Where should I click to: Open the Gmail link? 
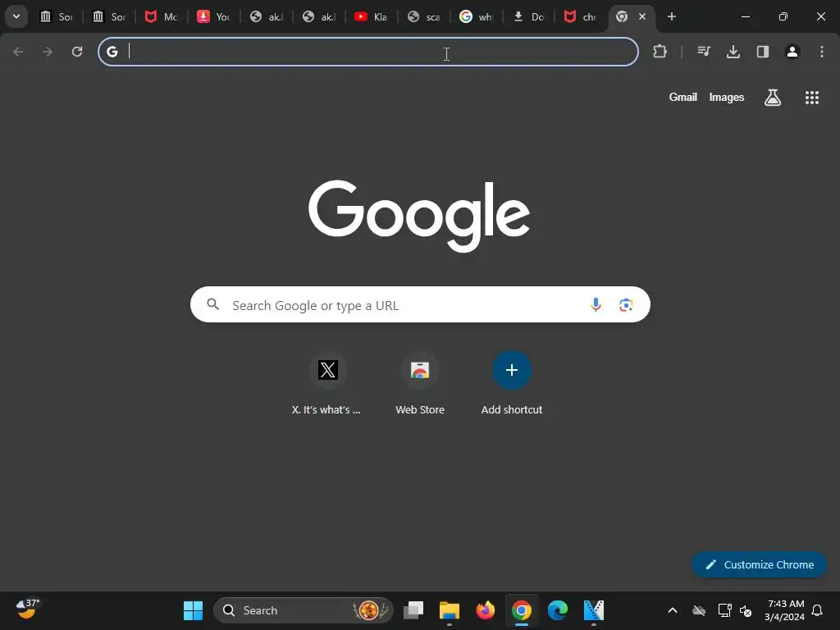(x=682, y=97)
